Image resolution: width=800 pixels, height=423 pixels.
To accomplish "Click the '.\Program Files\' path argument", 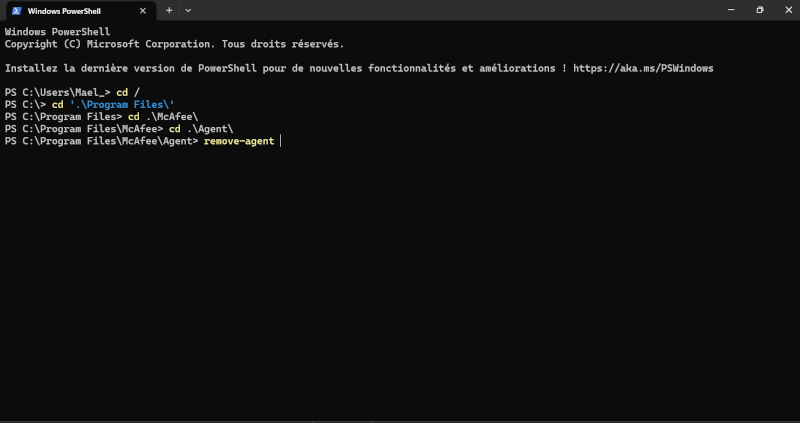I will 122,104.
